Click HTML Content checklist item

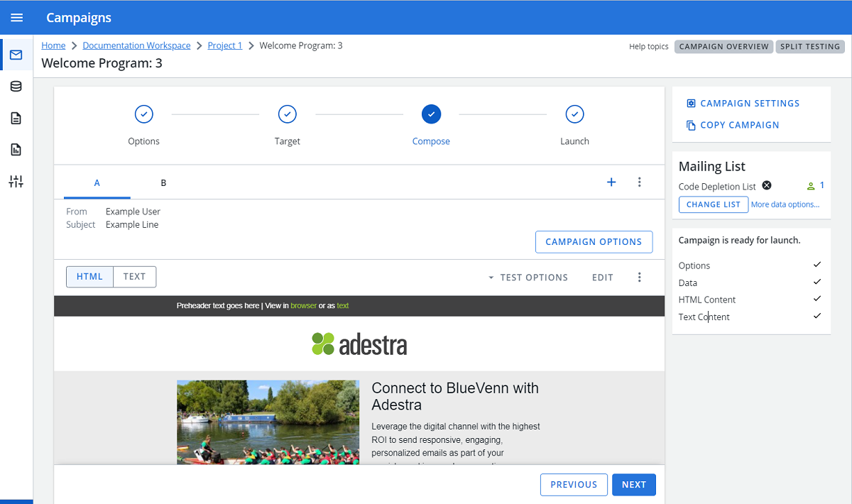click(707, 300)
